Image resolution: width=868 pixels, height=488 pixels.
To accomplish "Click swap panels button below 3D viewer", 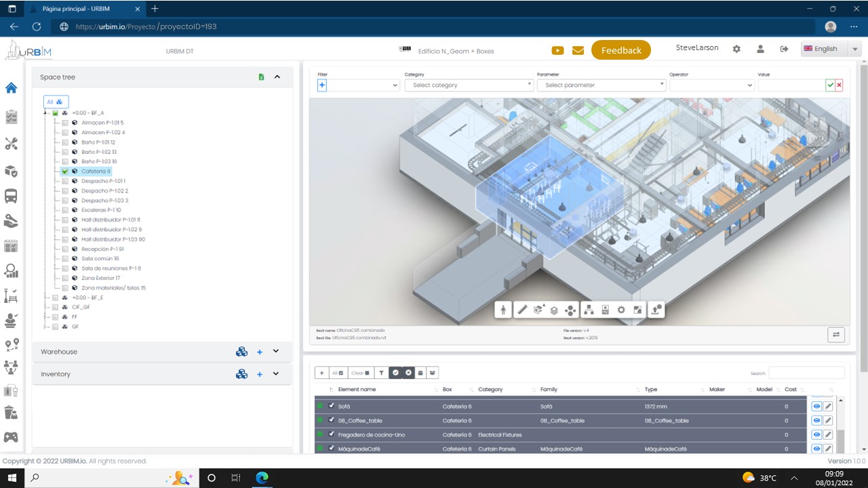I will (x=835, y=334).
